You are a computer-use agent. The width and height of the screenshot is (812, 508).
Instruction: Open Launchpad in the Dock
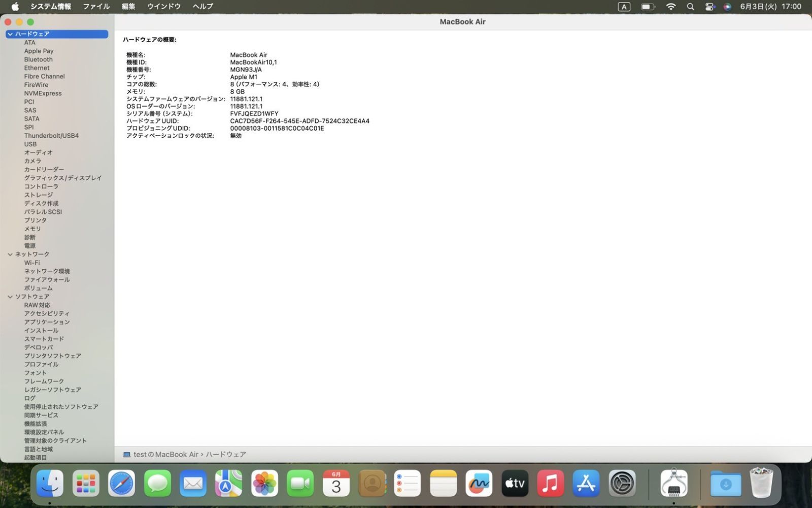coord(86,483)
